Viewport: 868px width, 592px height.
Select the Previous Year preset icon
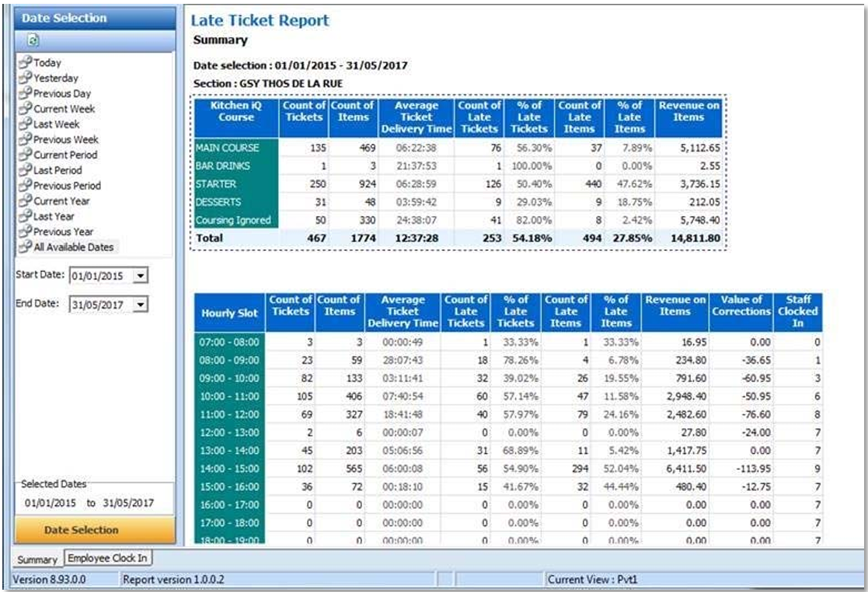25,232
